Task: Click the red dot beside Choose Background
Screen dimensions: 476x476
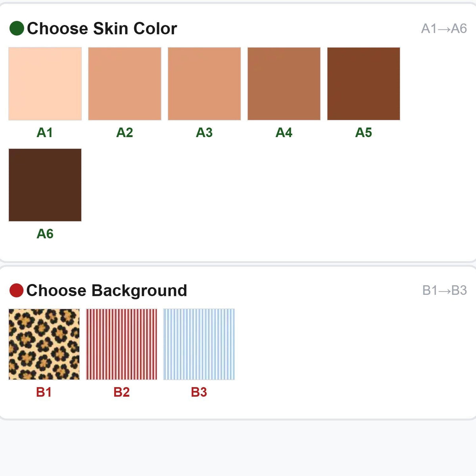Action: click(x=16, y=290)
